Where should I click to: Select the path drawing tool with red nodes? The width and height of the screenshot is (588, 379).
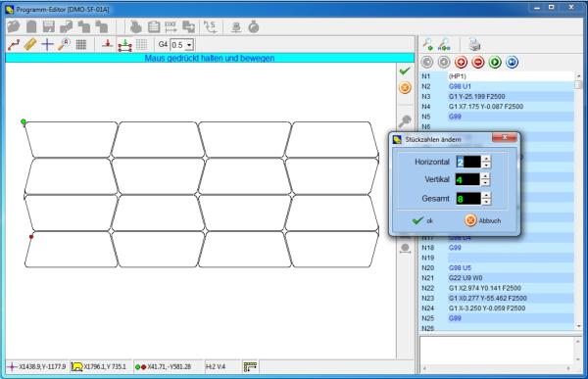pyautogui.click(x=14, y=45)
